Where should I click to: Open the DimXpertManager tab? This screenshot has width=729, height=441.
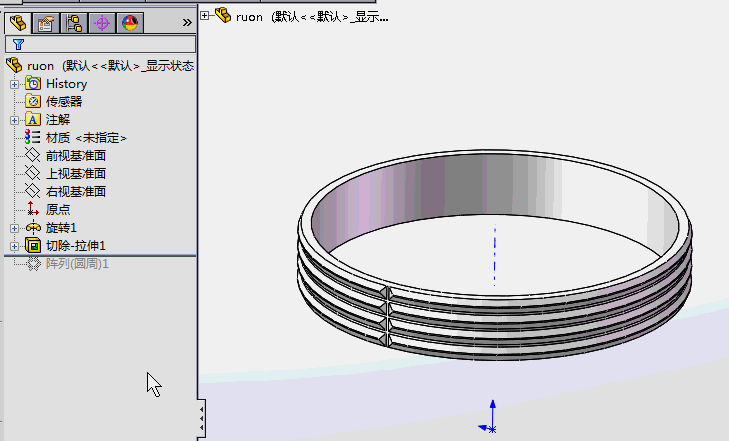102,23
